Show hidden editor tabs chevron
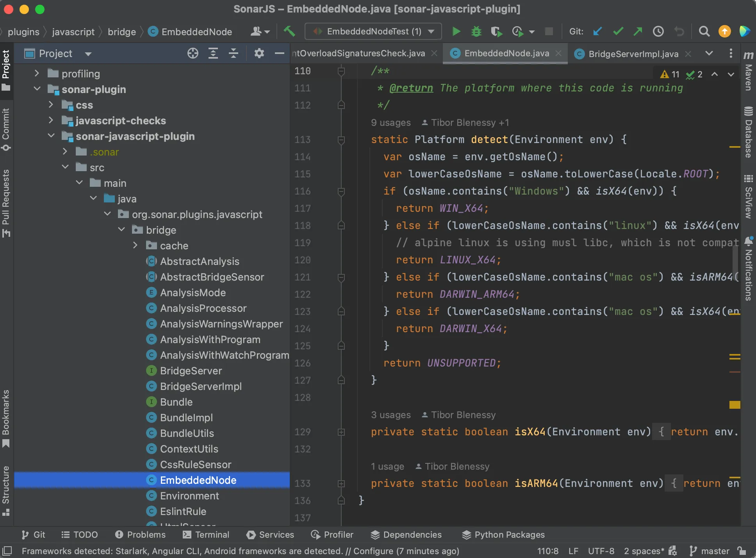Image resolution: width=756 pixels, height=558 pixels. pos(709,53)
